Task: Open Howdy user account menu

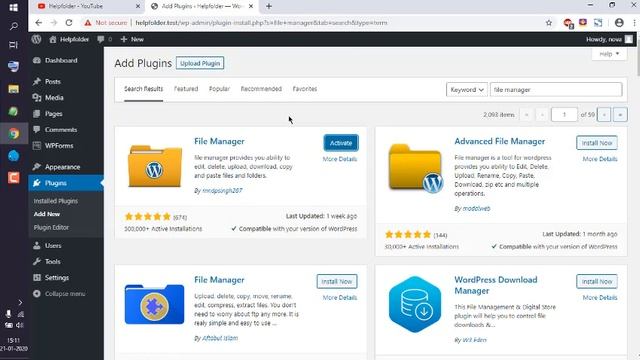Action: tap(609, 39)
